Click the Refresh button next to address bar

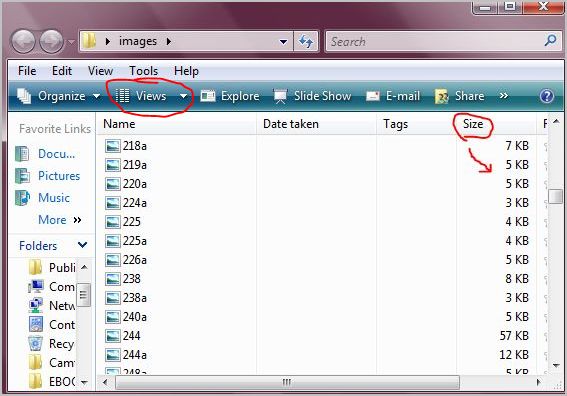coord(306,42)
